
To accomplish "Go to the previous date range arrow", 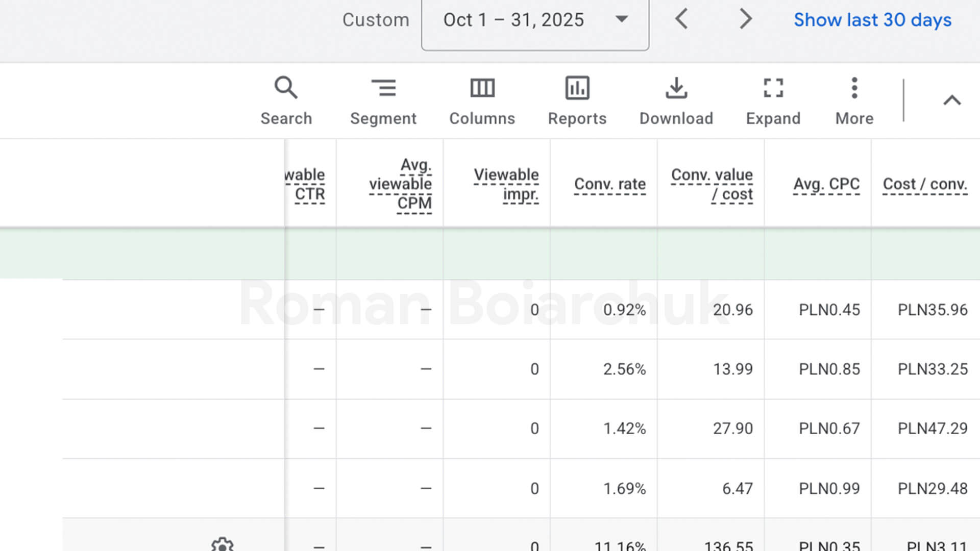I will [681, 19].
